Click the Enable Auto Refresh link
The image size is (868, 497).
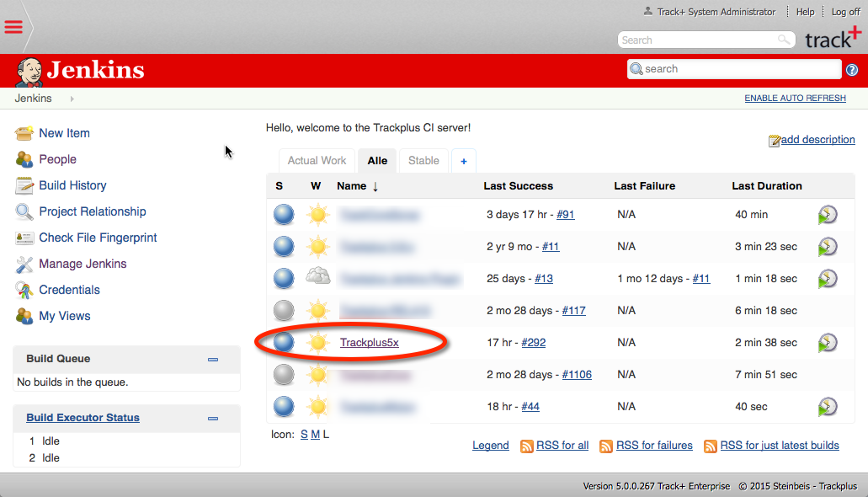coord(795,99)
